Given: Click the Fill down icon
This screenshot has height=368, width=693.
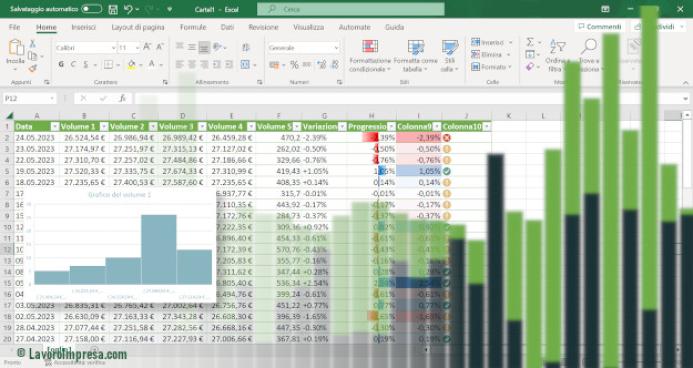Looking at the screenshot, I should pos(530,55).
